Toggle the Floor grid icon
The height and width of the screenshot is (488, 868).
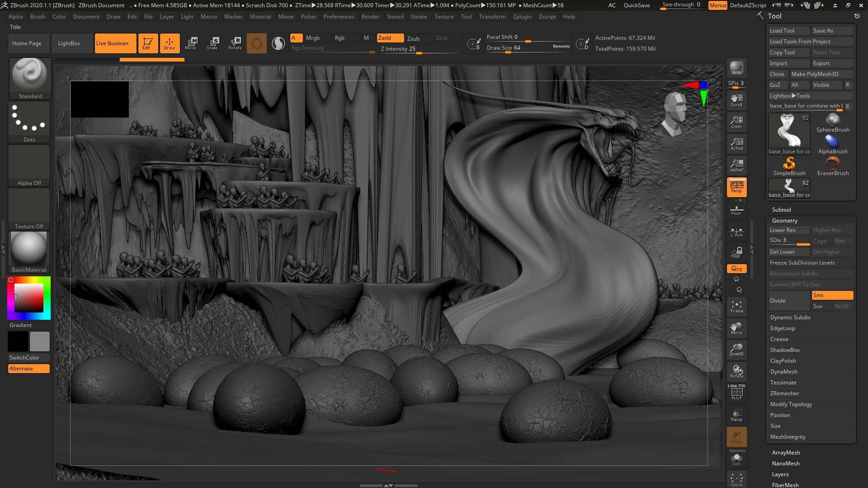(736, 210)
